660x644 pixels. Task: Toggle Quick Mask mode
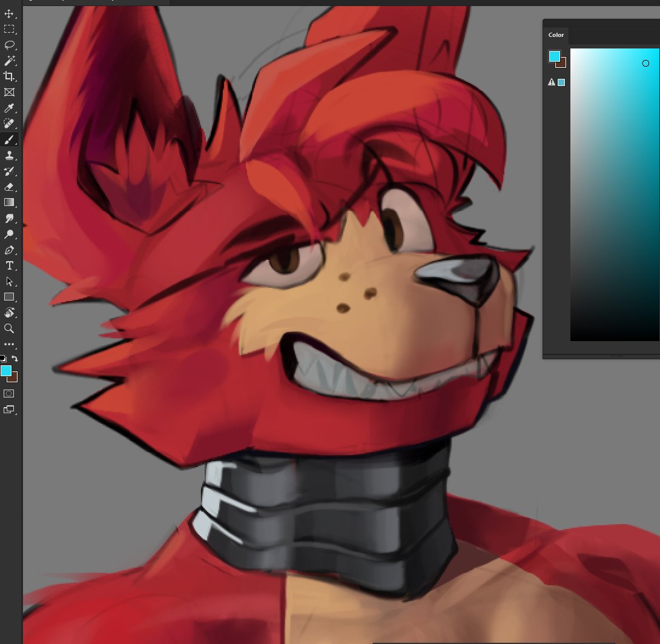[x=9, y=393]
